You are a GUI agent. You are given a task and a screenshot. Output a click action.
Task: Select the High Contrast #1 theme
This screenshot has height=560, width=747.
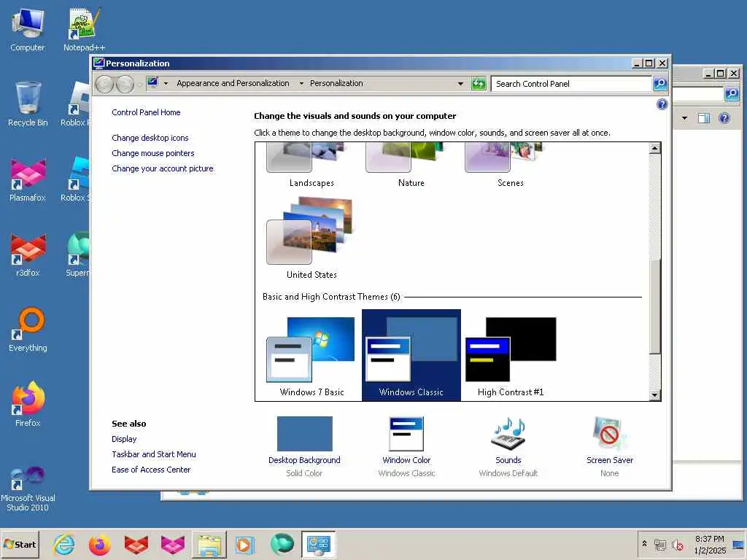tap(510, 356)
